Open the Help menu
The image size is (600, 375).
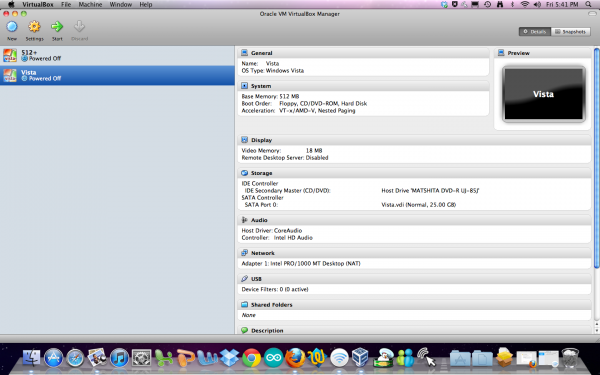(x=146, y=5)
